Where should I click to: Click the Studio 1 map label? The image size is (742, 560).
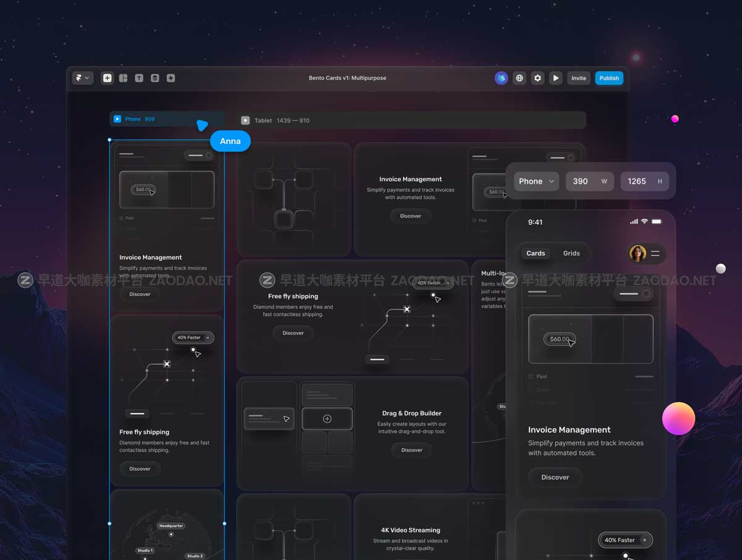(145, 550)
